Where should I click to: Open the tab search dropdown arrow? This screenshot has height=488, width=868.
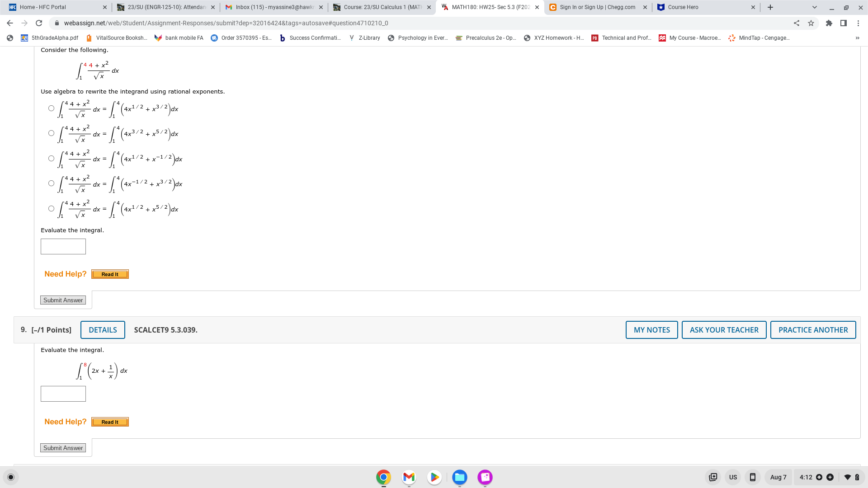[x=814, y=7]
